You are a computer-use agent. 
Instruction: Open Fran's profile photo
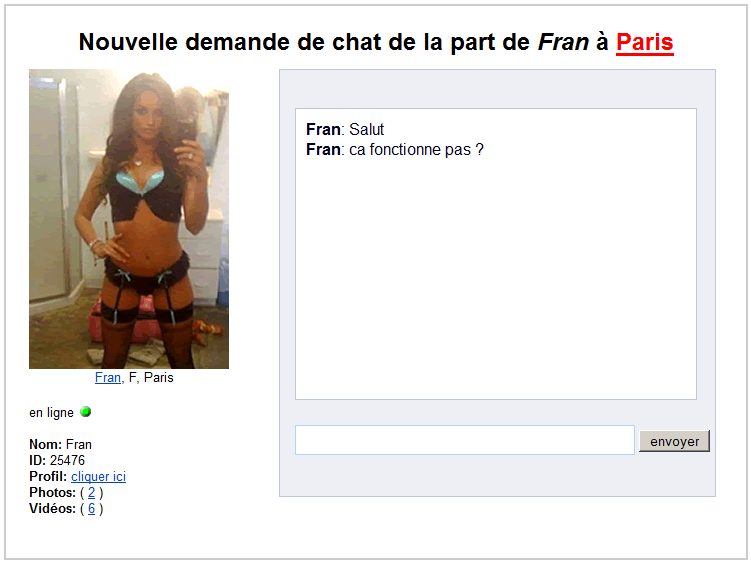(x=129, y=219)
